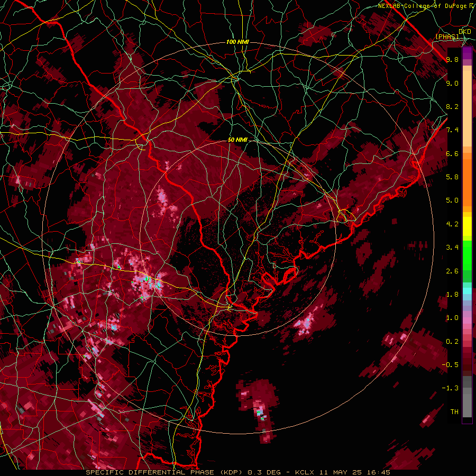Click the 3.4 value on the scale
Viewport: 476px width, 476px height.
(x=452, y=248)
